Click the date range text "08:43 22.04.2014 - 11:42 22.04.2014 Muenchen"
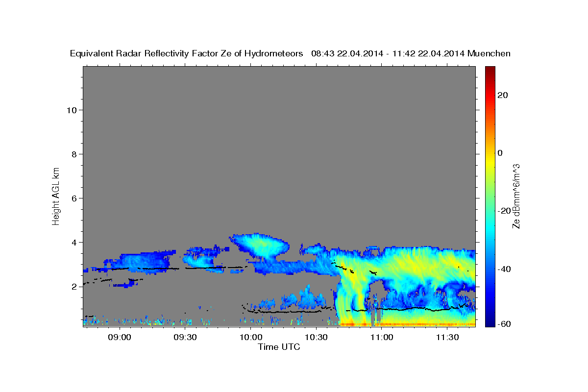 (x=411, y=54)
